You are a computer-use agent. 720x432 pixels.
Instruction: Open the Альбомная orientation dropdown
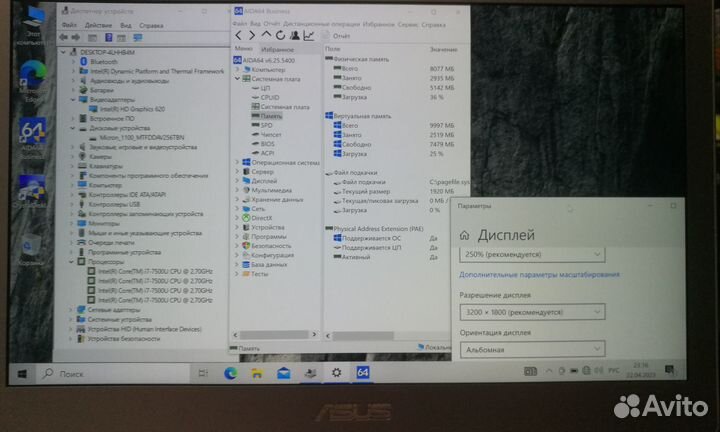pos(532,350)
